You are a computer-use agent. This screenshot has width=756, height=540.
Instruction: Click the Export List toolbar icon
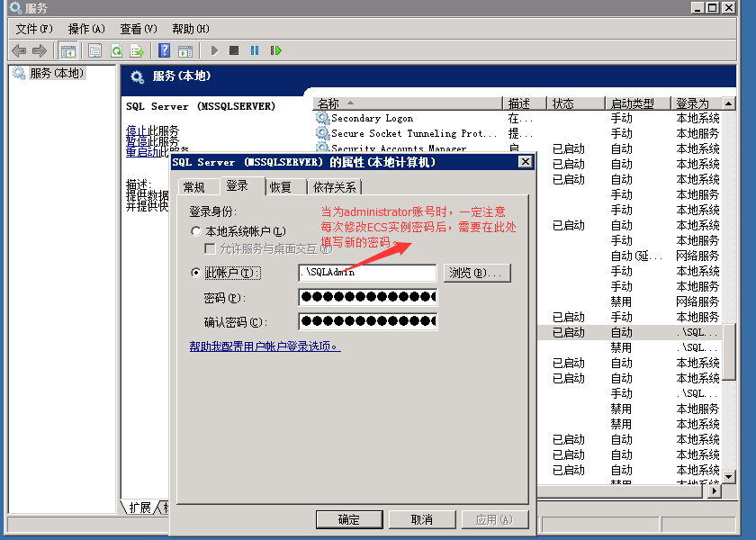pos(137,50)
